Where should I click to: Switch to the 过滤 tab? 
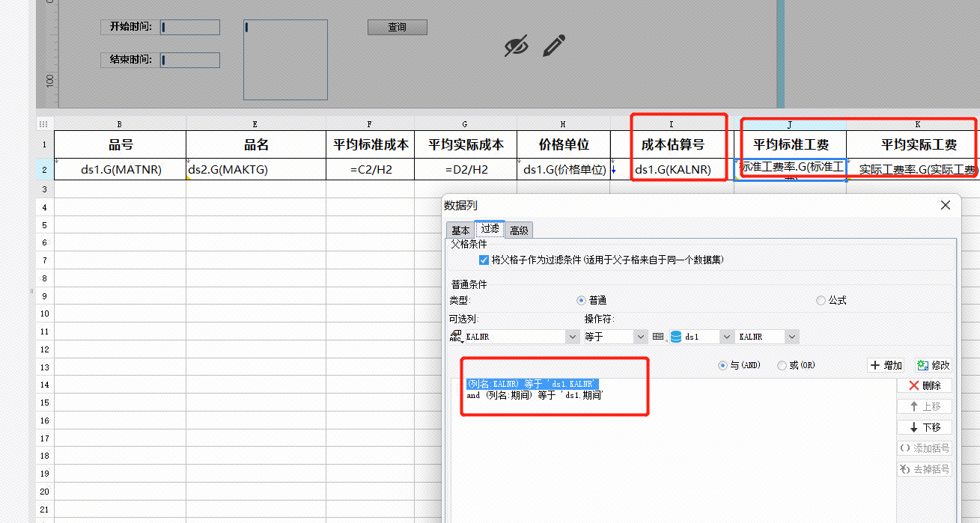tap(490, 229)
